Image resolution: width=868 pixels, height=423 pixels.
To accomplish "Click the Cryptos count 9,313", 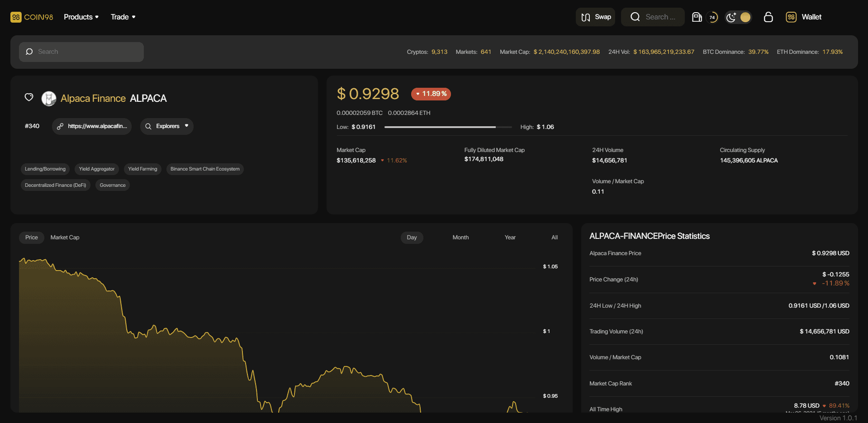I will click(439, 52).
